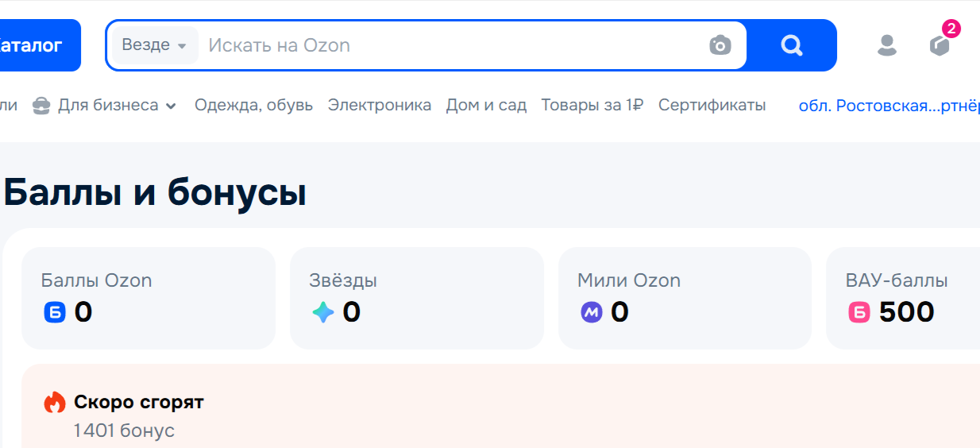The height and width of the screenshot is (448, 980).
Task: Select the Дом и сад category
Action: (486, 105)
